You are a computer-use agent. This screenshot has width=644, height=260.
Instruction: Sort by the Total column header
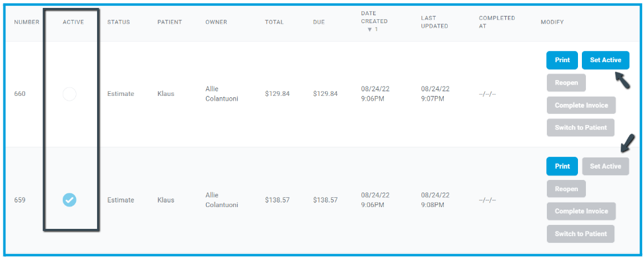click(x=274, y=22)
